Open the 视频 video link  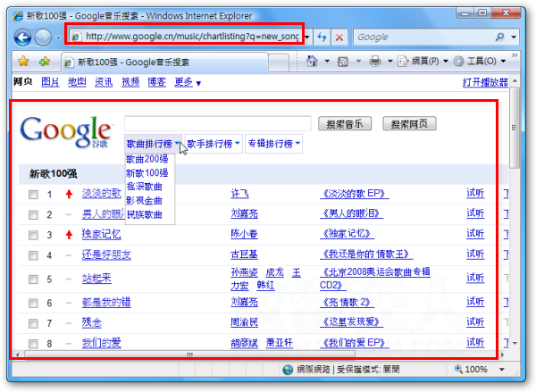(130, 82)
